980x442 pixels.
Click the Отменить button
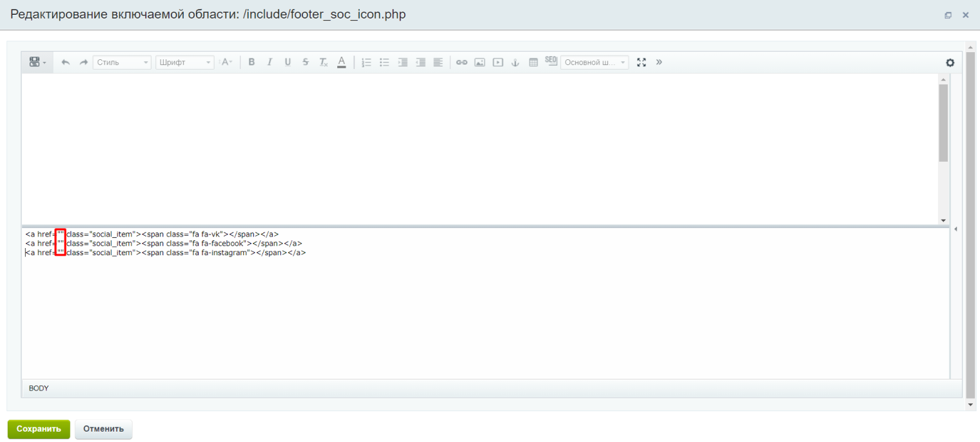pyautogui.click(x=103, y=429)
